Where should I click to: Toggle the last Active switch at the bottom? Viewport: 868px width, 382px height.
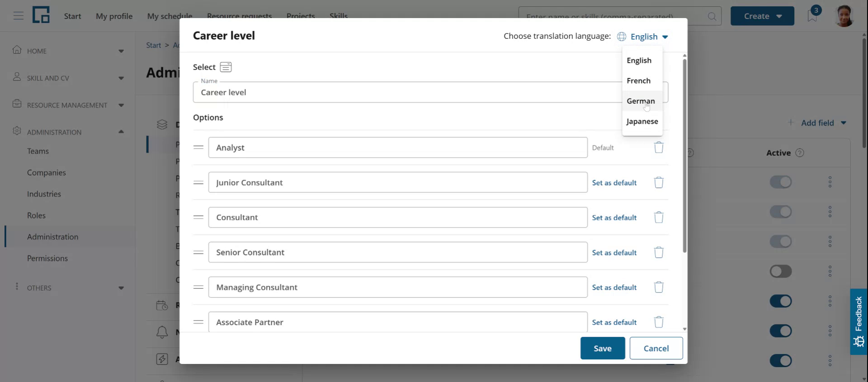click(x=781, y=360)
